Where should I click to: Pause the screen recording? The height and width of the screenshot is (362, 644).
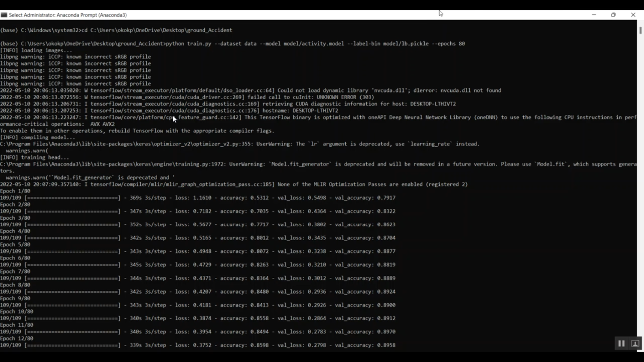click(x=621, y=344)
